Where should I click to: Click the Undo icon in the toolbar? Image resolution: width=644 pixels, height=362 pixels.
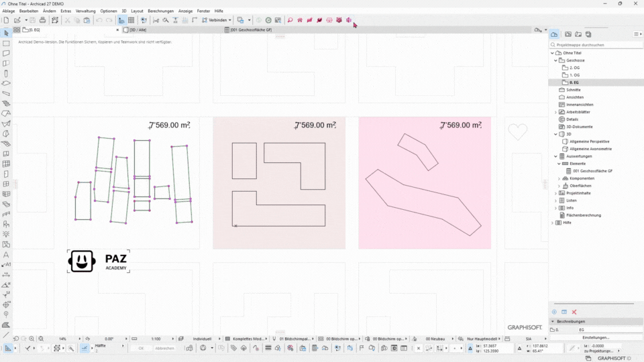click(99, 20)
